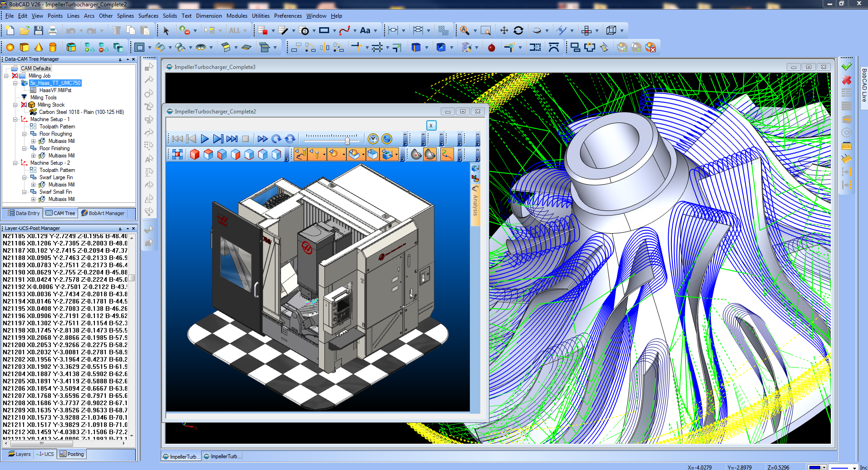Screen dimensions: 868x470
Task: Select Floor Finishing in the CAM tree
Action: pyautogui.click(x=55, y=148)
